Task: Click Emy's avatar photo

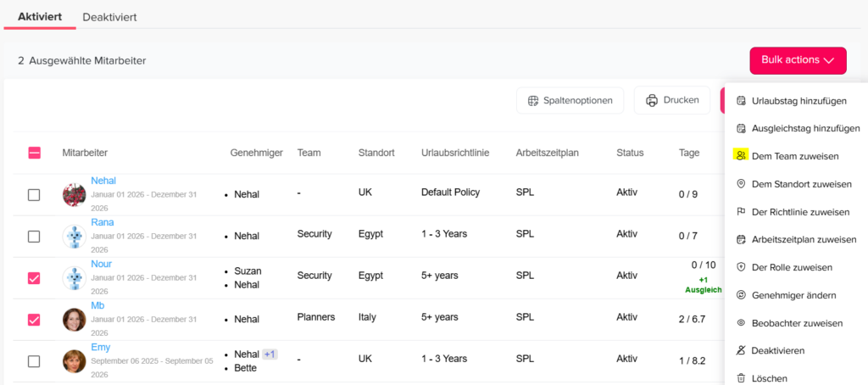Action: pyautogui.click(x=75, y=361)
